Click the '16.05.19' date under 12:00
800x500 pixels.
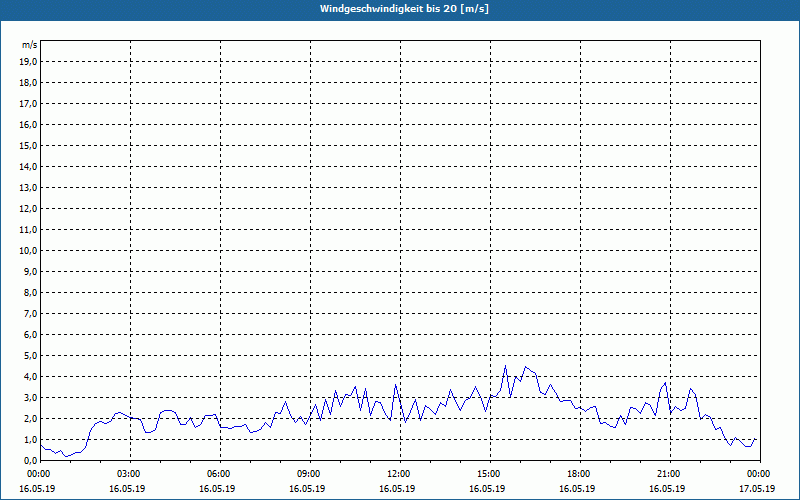click(x=397, y=489)
